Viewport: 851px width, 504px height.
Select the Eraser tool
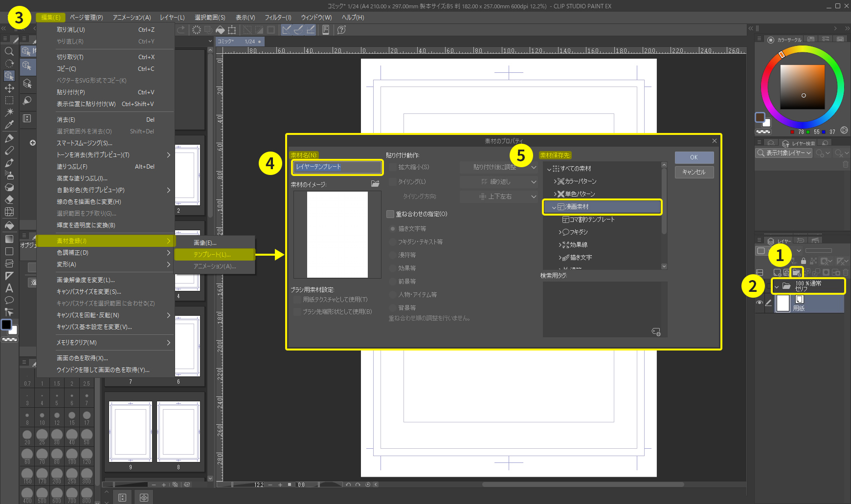click(9, 199)
